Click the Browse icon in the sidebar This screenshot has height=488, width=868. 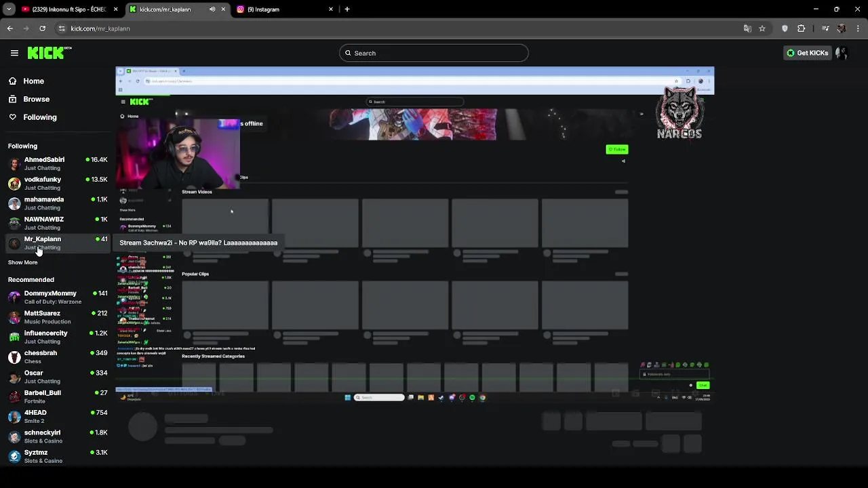(x=12, y=99)
